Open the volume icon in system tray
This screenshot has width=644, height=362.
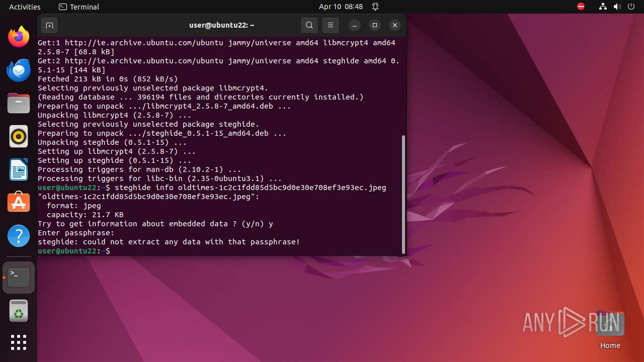click(x=617, y=7)
